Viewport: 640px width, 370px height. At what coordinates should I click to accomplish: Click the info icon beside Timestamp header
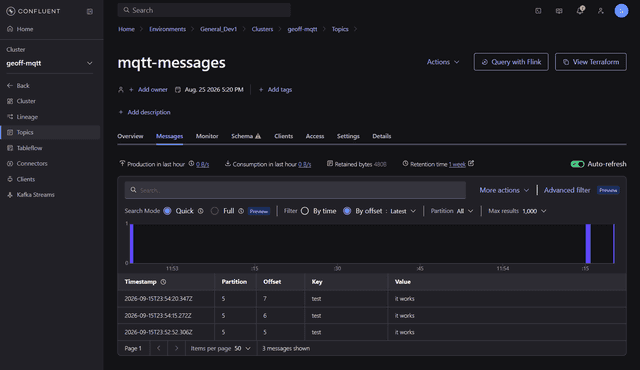(163, 282)
